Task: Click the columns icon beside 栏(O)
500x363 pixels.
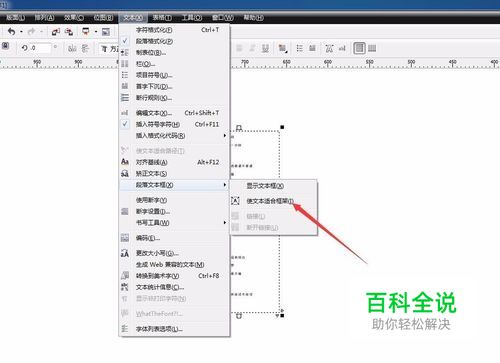Action: tap(125, 64)
